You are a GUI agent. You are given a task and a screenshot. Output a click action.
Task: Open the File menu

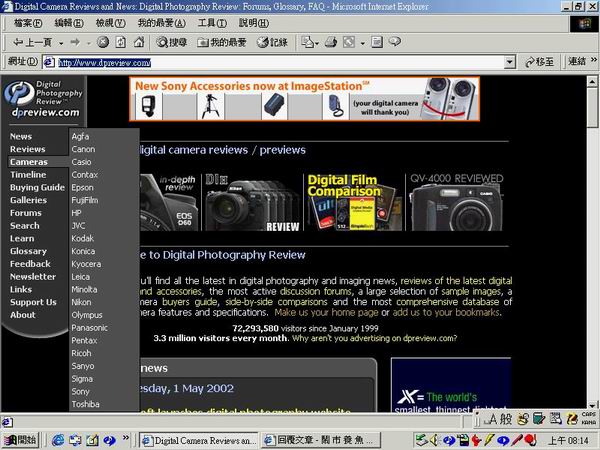28,23
